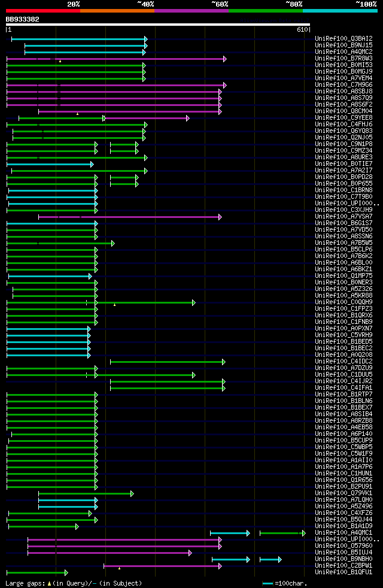Select the green alignment bar for Q79VK1
Image resolution: width=383 pixels, height=588 pixels.
(86, 494)
